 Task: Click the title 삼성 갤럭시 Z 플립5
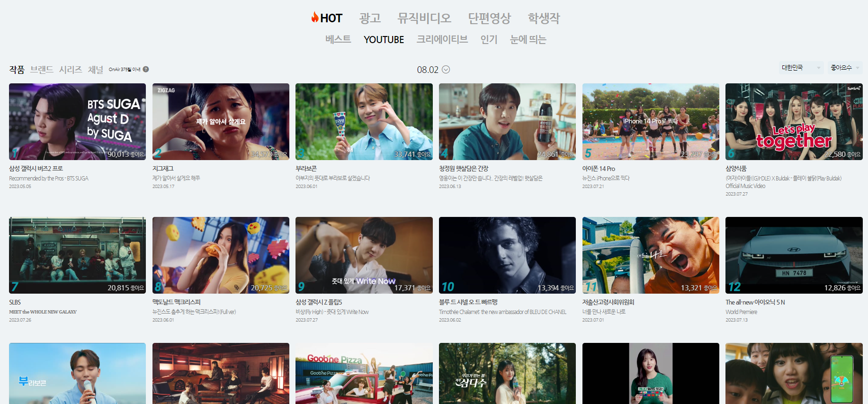[319, 302]
